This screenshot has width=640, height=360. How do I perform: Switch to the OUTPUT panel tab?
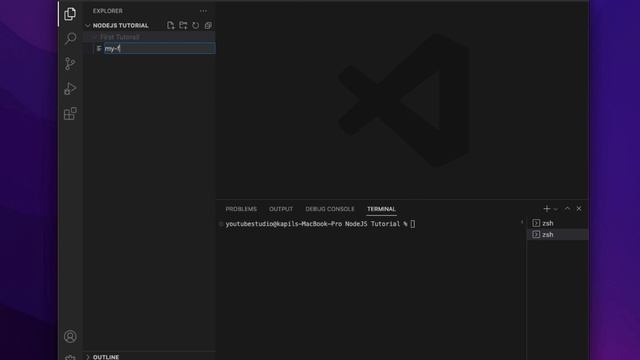pos(281,209)
